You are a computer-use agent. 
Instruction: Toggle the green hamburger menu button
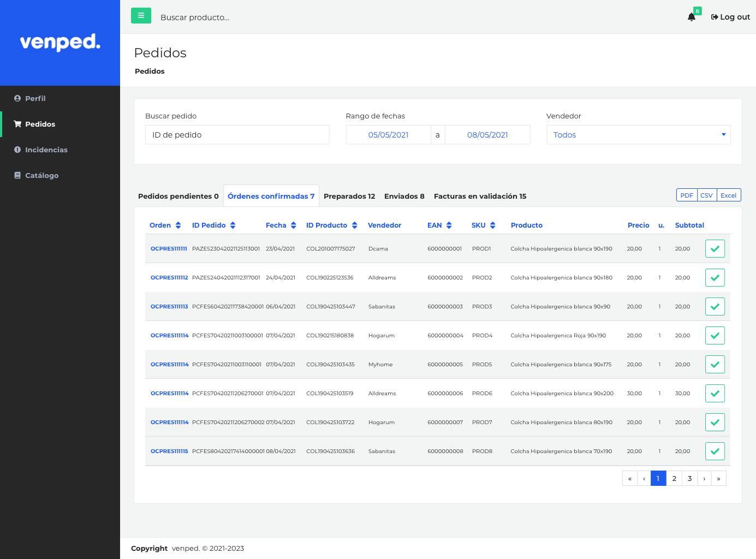[141, 15]
